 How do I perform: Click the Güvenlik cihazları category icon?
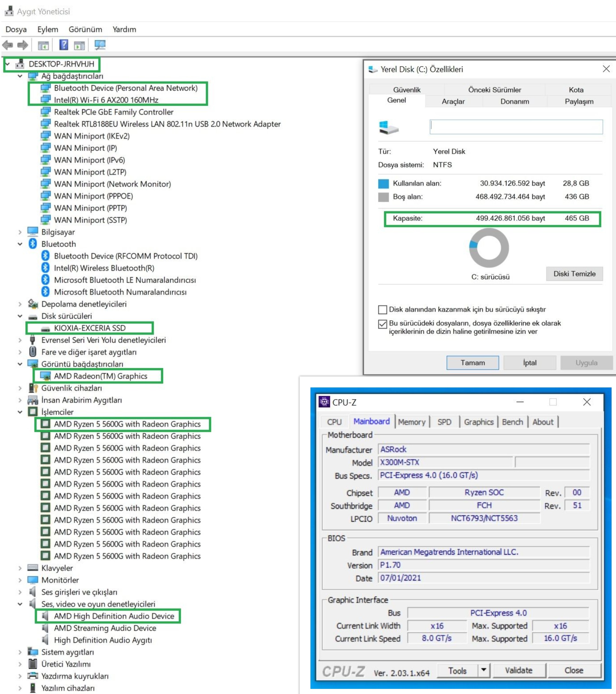coord(33,388)
